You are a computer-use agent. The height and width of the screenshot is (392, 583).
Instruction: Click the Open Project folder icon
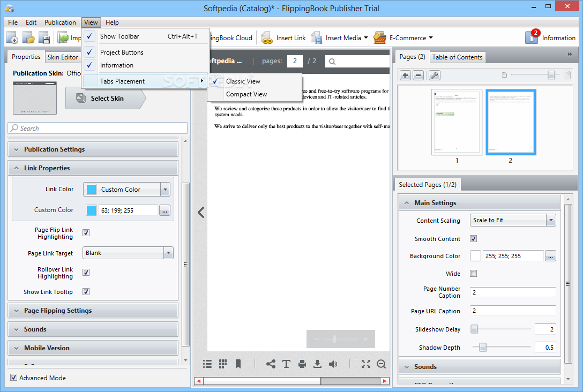28,37
